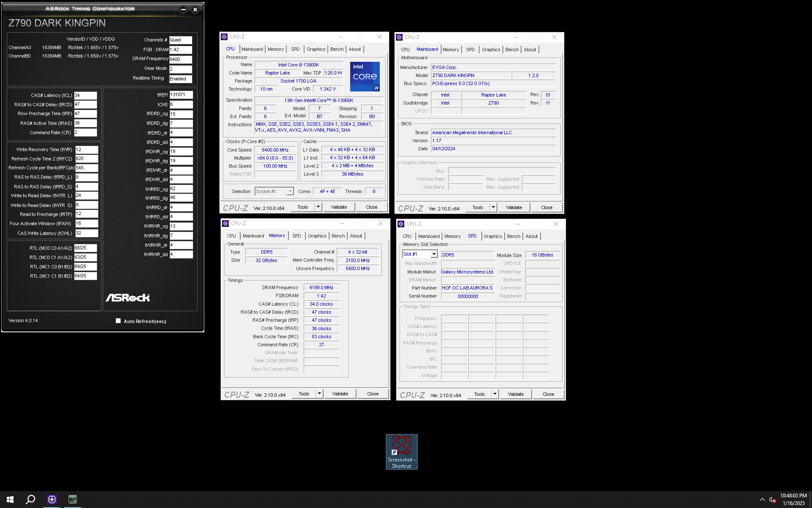Click the Gear Mode value field
The height and width of the screenshot is (508, 812).
[x=181, y=69]
